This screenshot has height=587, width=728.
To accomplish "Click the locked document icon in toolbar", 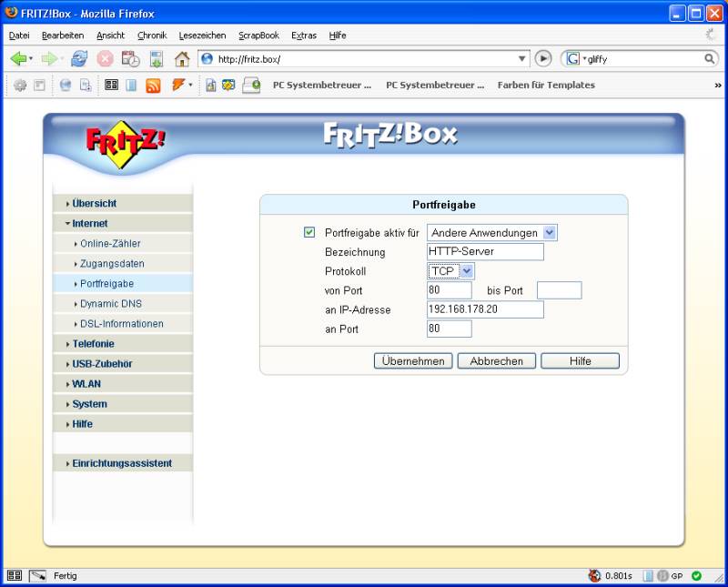I will 211,86.
